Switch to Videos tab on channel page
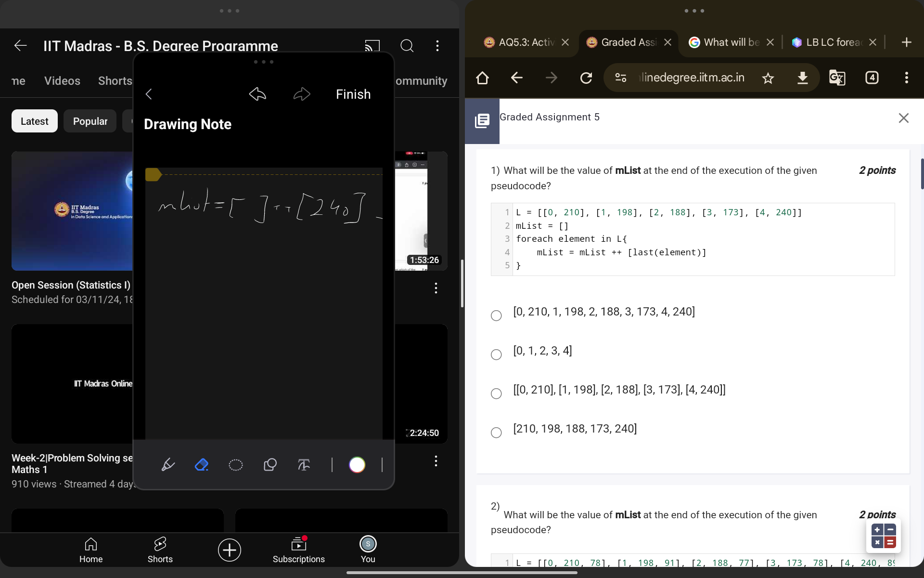This screenshot has height=578, width=924. (x=62, y=80)
